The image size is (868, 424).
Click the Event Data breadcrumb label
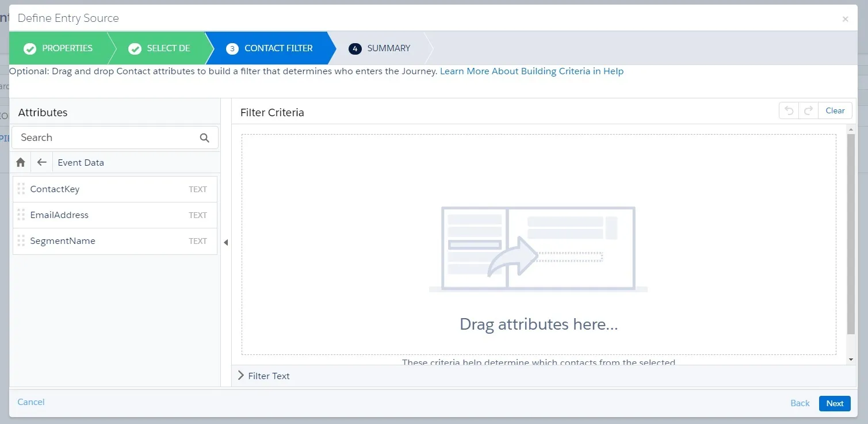point(81,162)
